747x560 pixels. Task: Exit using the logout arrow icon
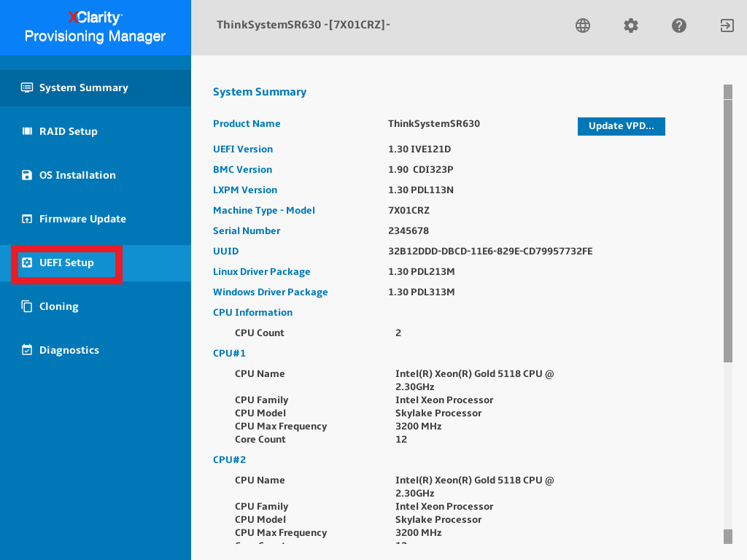click(x=727, y=26)
